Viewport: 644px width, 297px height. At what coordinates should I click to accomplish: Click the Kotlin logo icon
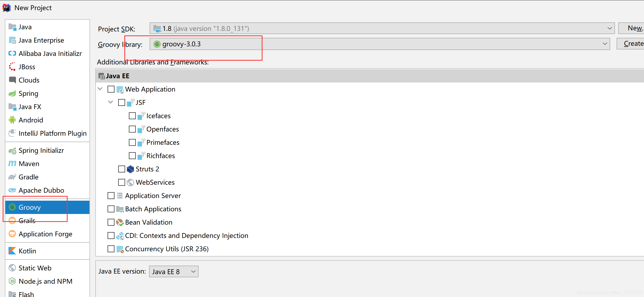click(12, 251)
